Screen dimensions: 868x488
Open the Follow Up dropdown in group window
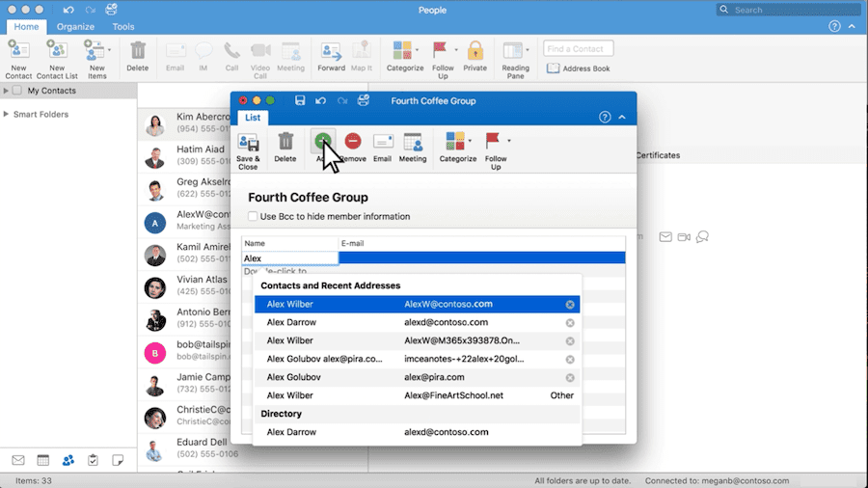pos(508,141)
